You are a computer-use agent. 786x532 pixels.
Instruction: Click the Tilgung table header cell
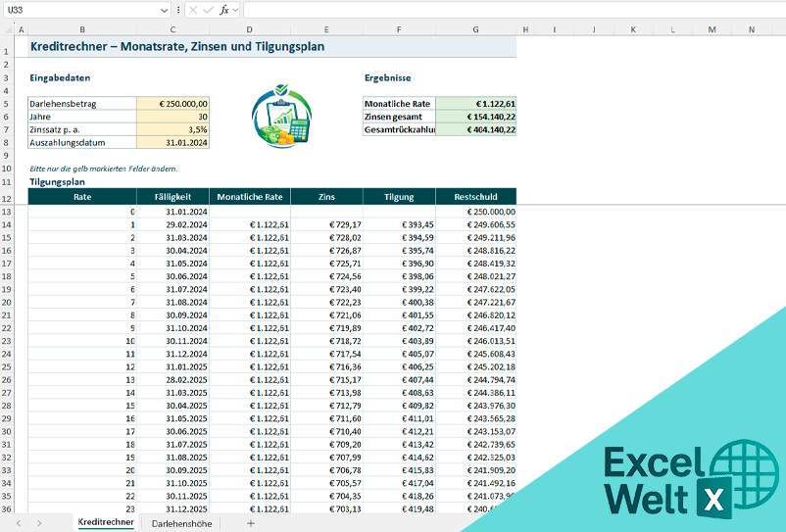pos(399,197)
